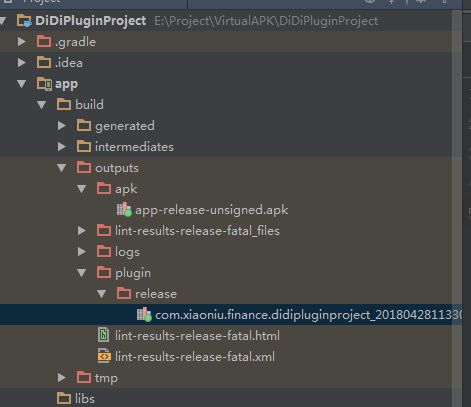Select lint-results-release-fatal.xml file name
471x407 pixels.
(195, 357)
